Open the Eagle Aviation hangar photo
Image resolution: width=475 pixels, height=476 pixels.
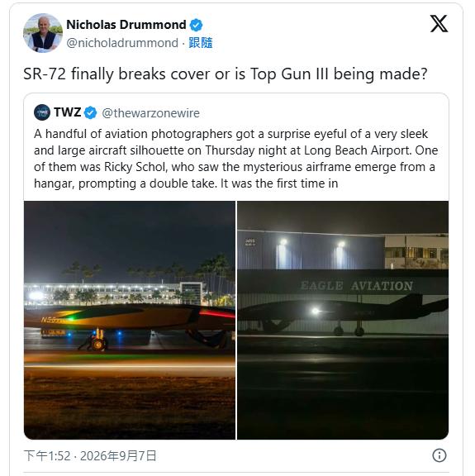point(343,320)
